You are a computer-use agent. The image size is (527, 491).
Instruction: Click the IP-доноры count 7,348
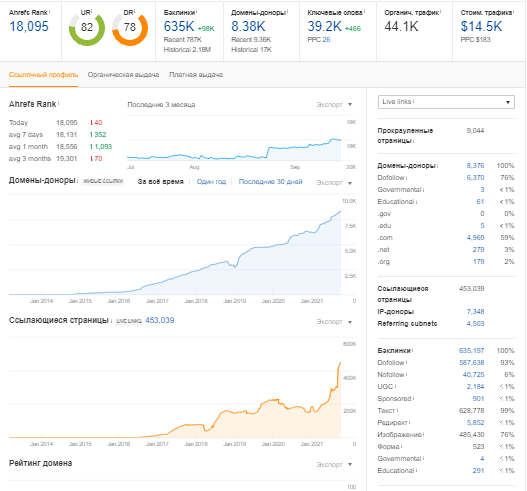coord(475,312)
